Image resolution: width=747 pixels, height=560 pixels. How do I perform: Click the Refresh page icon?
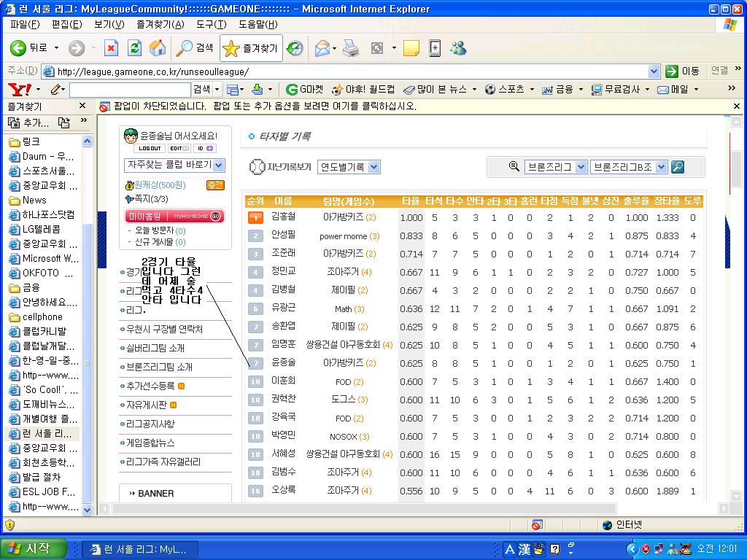(x=134, y=48)
